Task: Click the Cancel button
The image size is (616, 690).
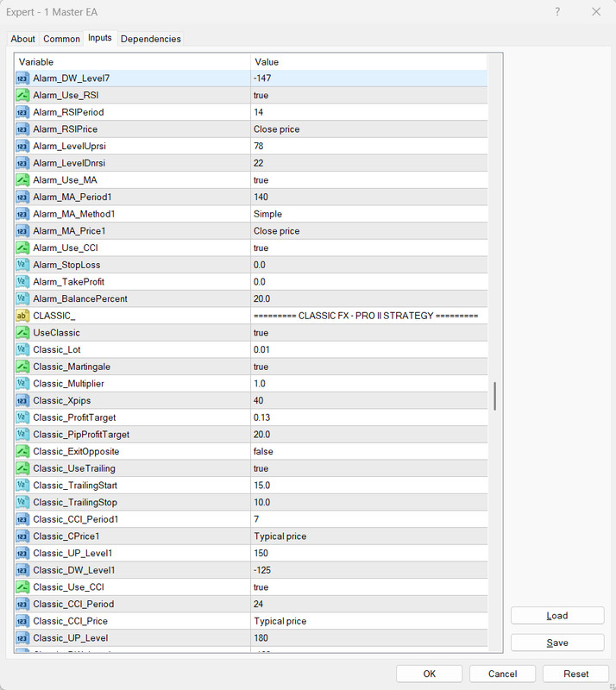Action: [x=502, y=674]
